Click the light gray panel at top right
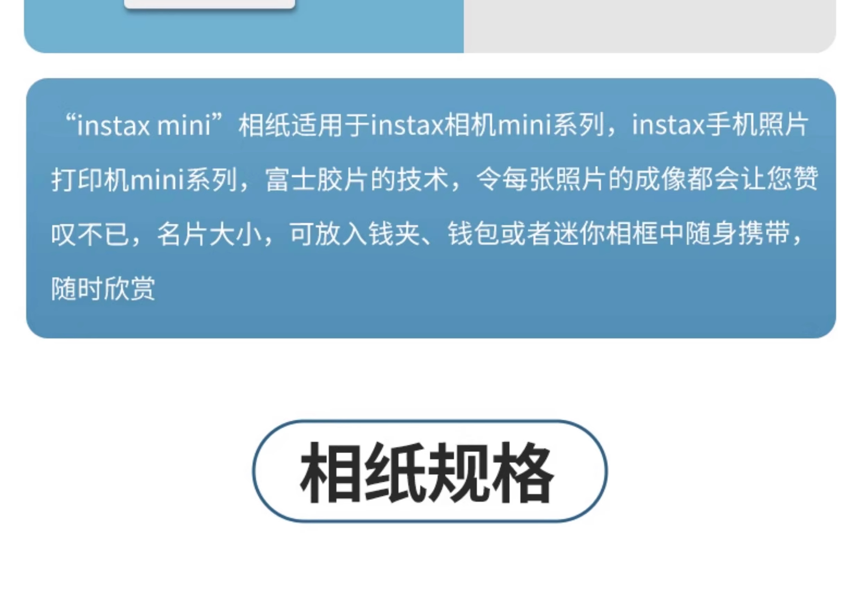This screenshot has height=616, width=860. [650, 26]
